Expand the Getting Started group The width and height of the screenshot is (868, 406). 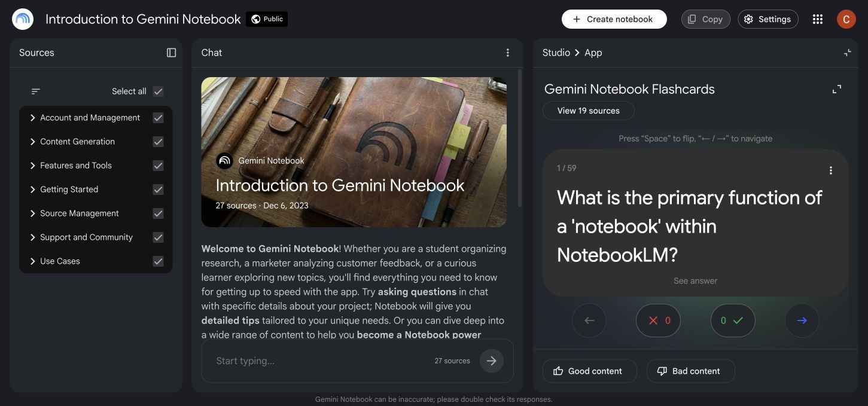tap(32, 190)
